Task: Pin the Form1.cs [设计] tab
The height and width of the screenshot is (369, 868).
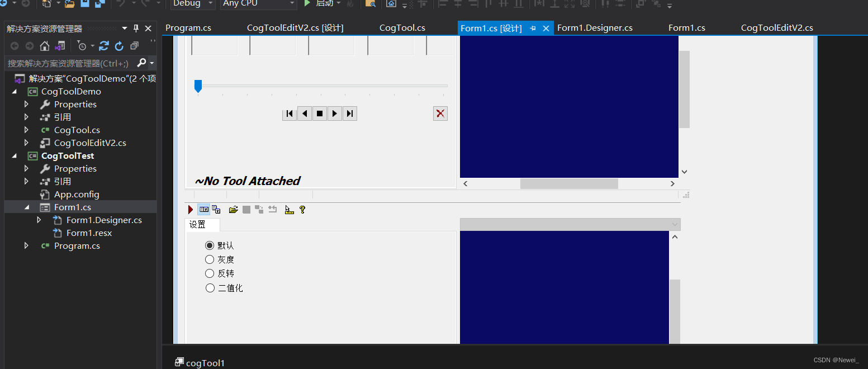Action: tap(533, 28)
